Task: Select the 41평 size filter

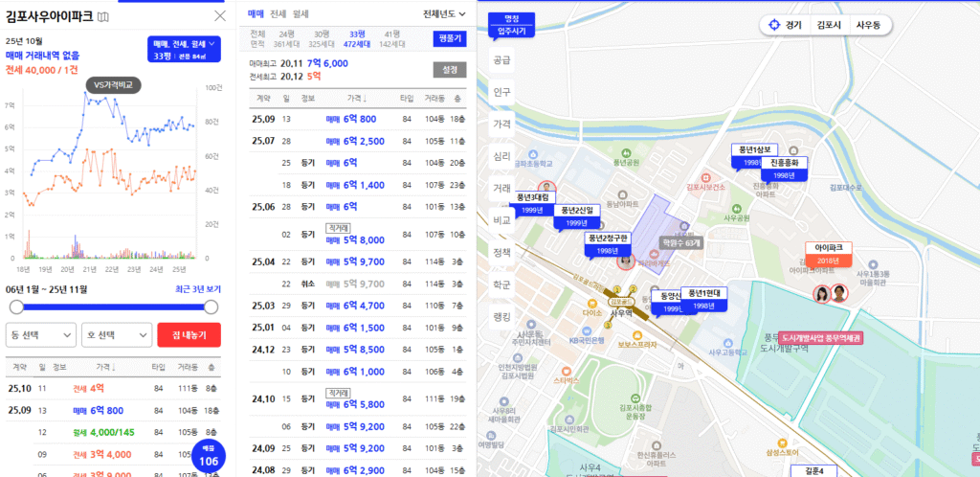Action: 393,38
